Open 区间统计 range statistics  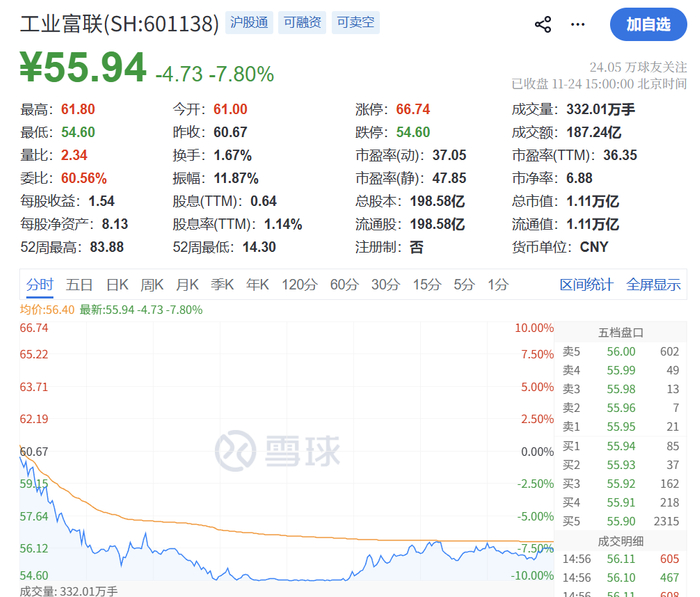pos(587,284)
